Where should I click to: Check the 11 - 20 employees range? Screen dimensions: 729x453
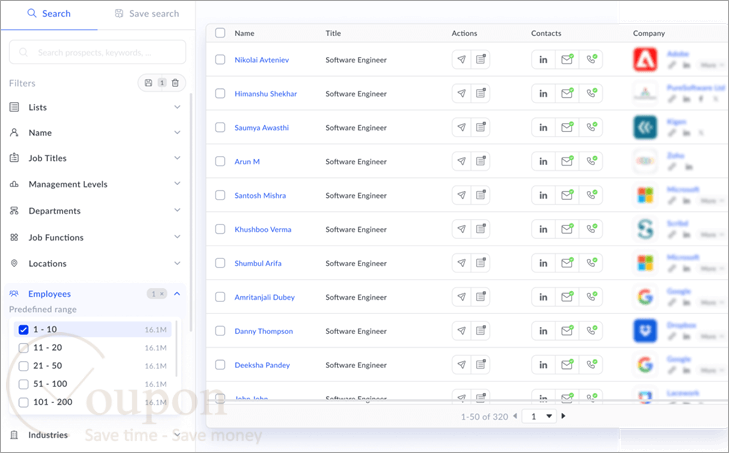(x=23, y=348)
